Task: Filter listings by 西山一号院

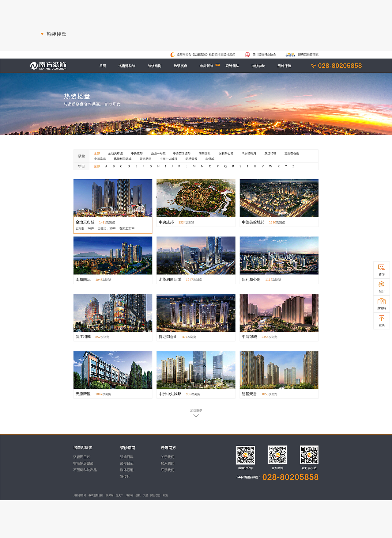Action: click(158, 153)
